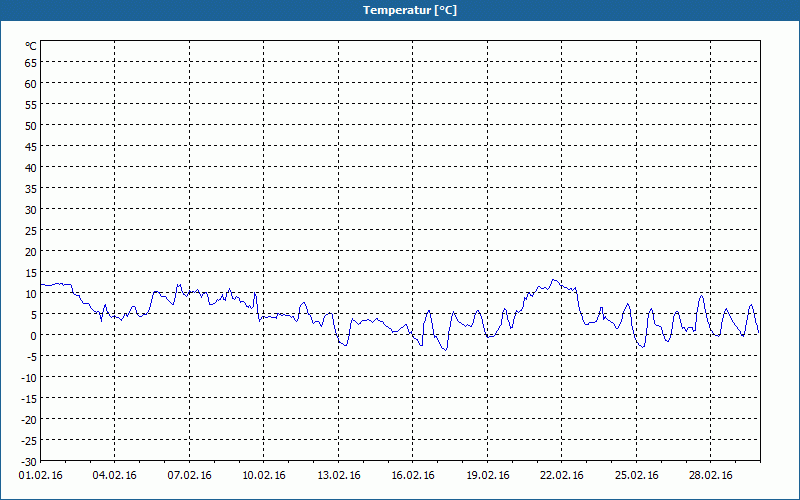Select the 50 label on the y-axis
Screen dimensions: 800x500
coord(30,126)
